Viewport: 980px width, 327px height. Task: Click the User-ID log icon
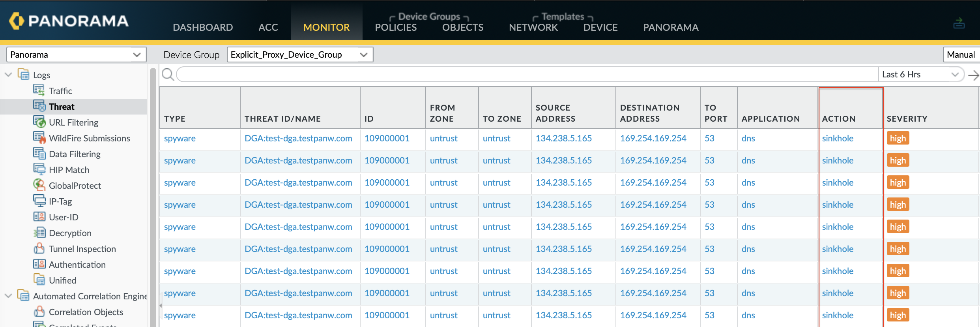click(39, 217)
